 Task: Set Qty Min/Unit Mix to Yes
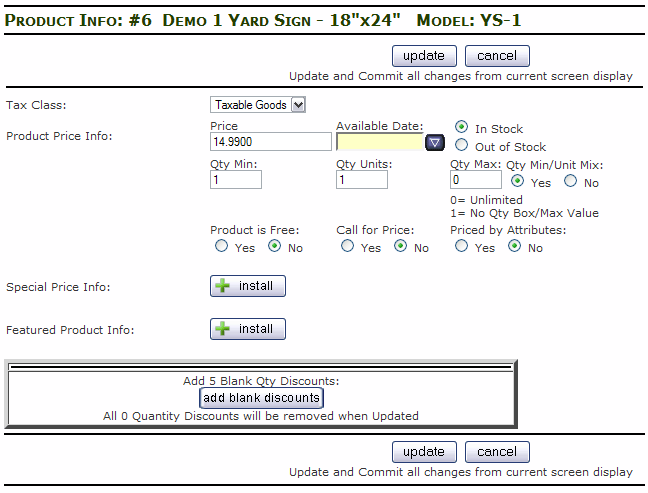point(518,181)
